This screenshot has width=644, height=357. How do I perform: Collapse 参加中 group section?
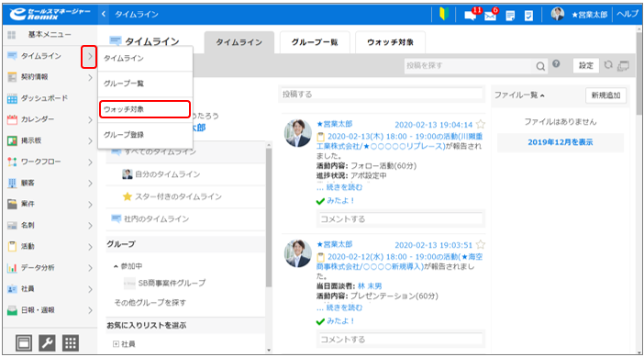pos(128,266)
